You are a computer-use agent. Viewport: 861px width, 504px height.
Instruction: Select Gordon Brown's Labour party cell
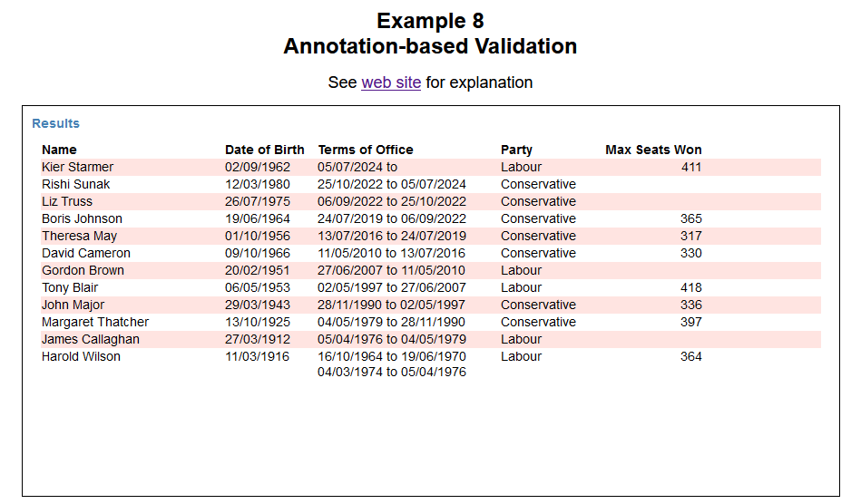click(521, 270)
